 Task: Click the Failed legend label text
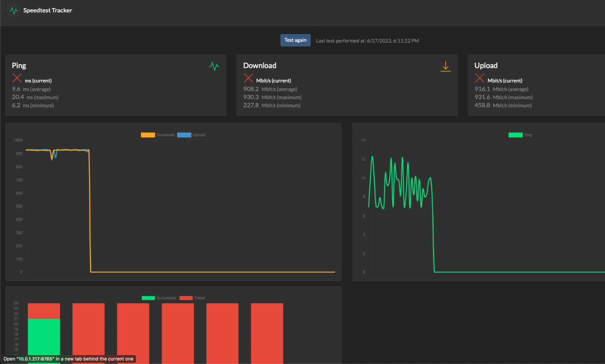click(x=200, y=298)
